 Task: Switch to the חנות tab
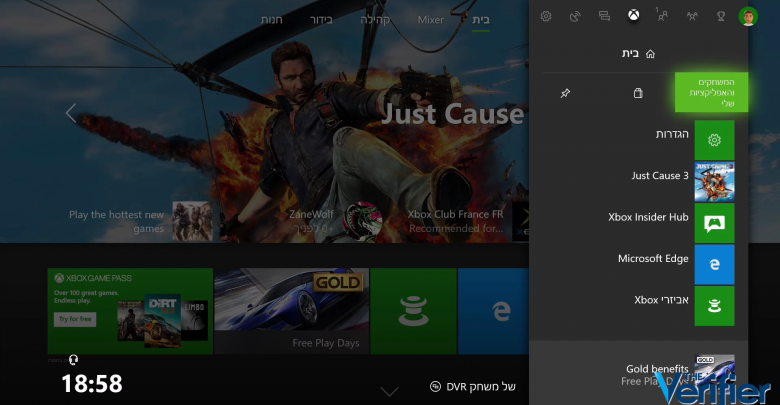272,20
